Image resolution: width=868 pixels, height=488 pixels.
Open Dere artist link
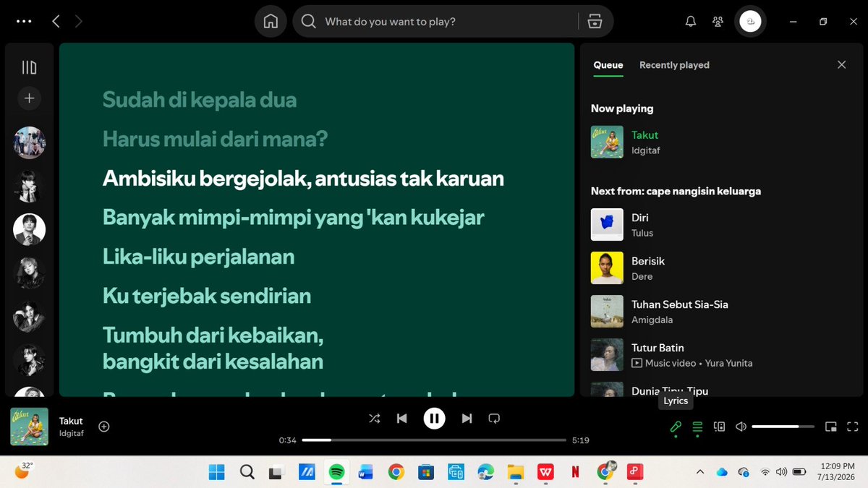pos(642,276)
